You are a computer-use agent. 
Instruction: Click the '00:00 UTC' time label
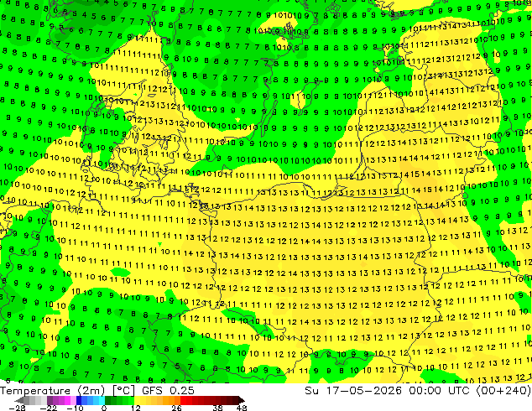(x=439, y=391)
